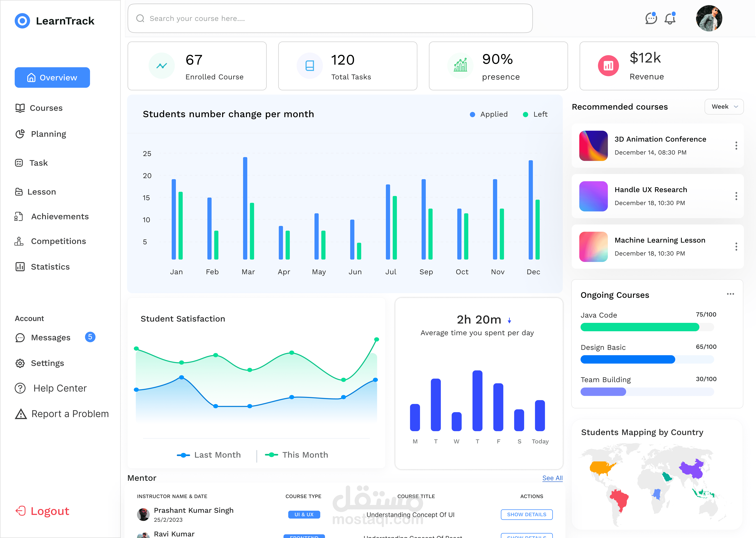Screen dimensions: 756x538
Task: Click the Total Tasks book icon
Action: click(x=309, y=66)
